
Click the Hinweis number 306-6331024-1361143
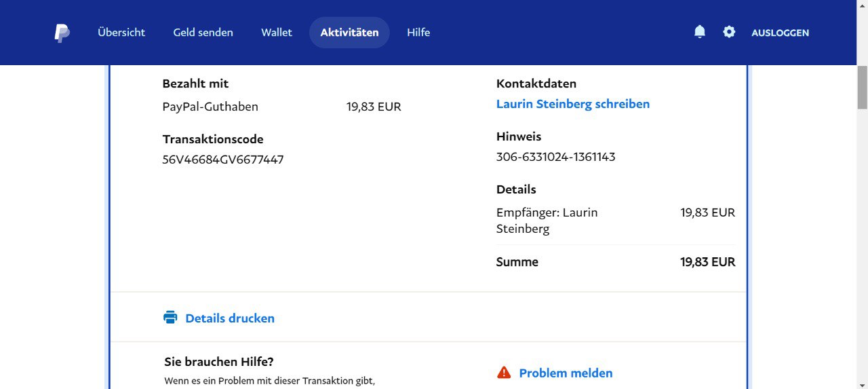tap(555, 157)
